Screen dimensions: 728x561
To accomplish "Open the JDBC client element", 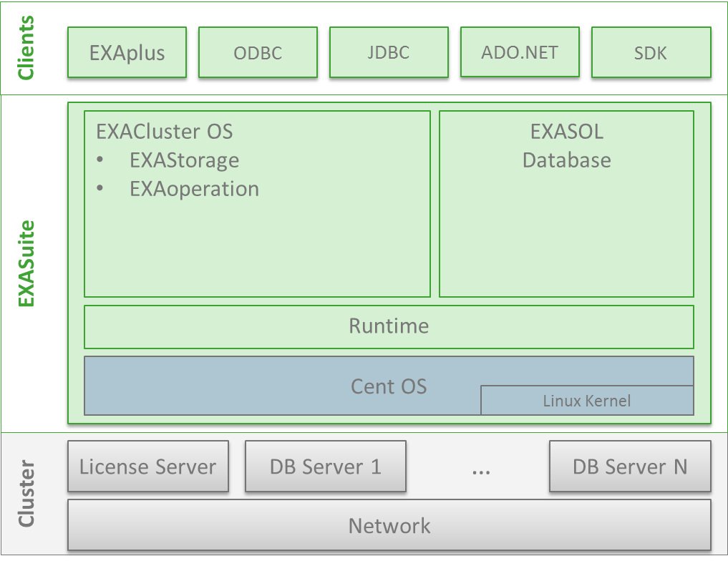I will (389, 52).
